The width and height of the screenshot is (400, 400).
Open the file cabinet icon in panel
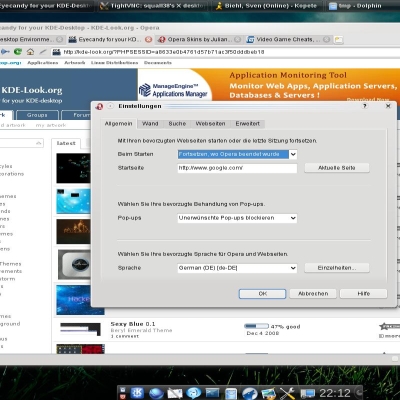coord(231,394)
